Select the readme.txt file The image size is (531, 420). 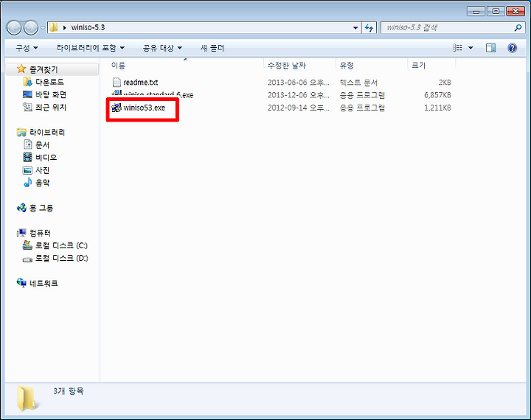[x=141, y=83]
